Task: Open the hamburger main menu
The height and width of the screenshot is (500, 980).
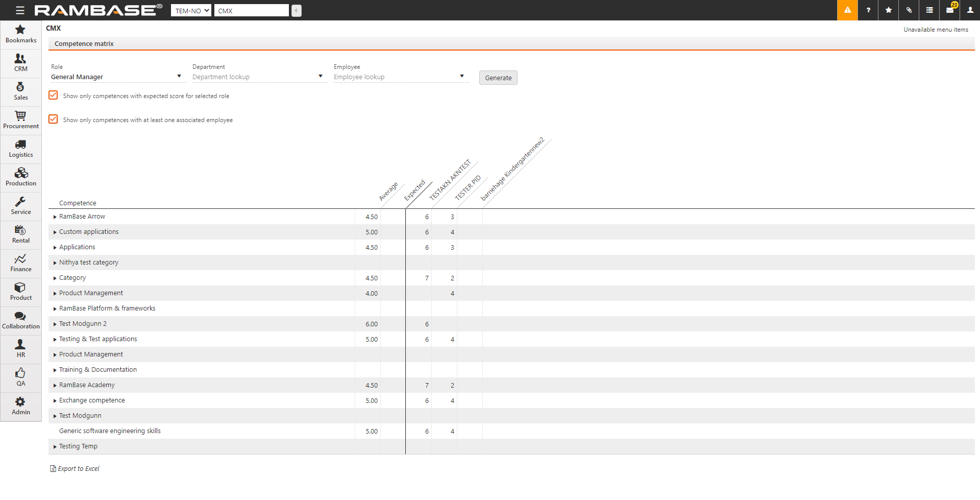Action: coord(20,10)
